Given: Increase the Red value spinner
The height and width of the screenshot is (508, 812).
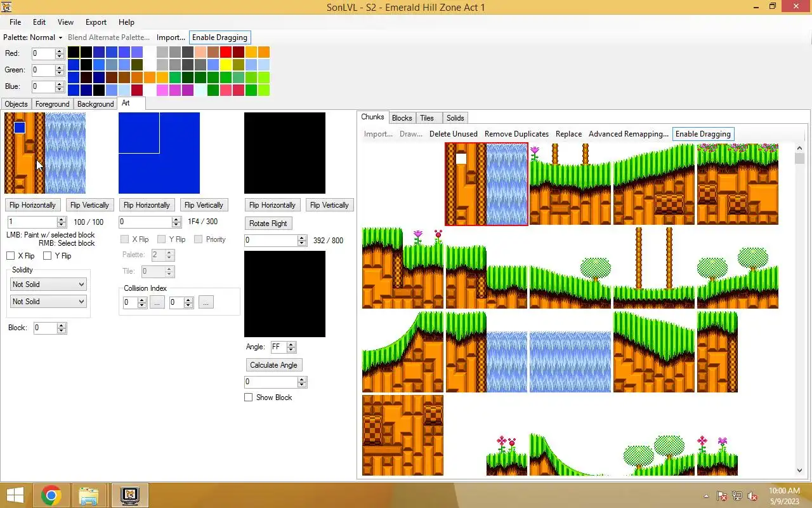Looking at the screenshot, I should [60, 51].
